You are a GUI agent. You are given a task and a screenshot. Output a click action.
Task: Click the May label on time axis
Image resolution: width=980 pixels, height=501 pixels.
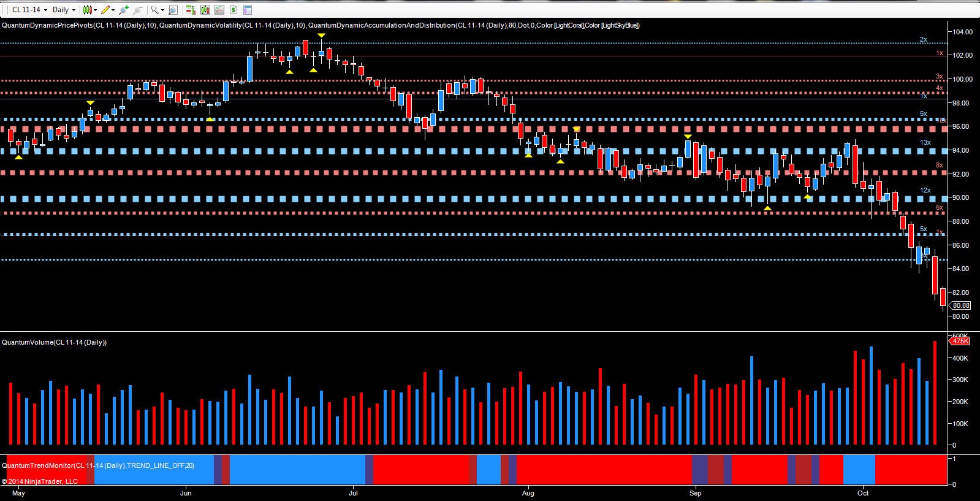(x=18, y=493)
